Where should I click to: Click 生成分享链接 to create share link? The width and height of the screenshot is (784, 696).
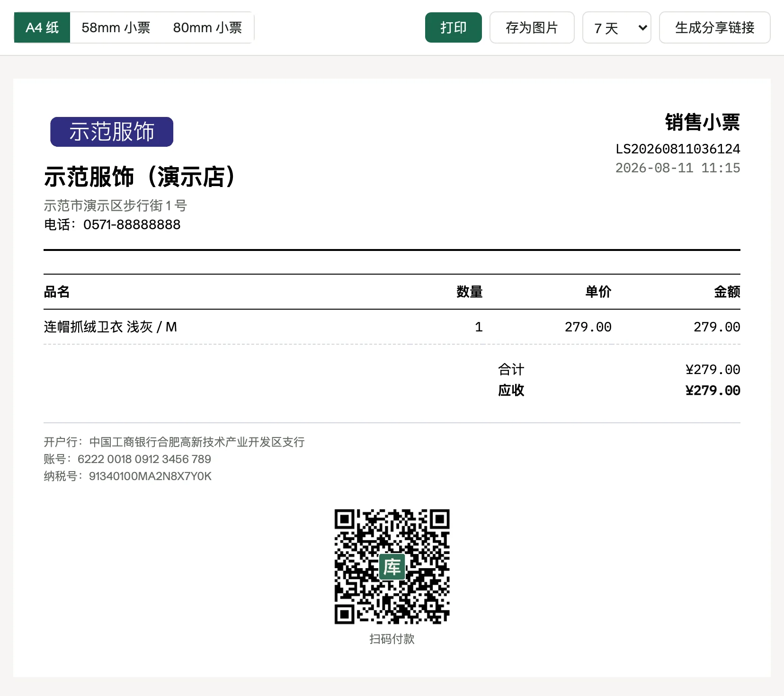tap(714, 27)
